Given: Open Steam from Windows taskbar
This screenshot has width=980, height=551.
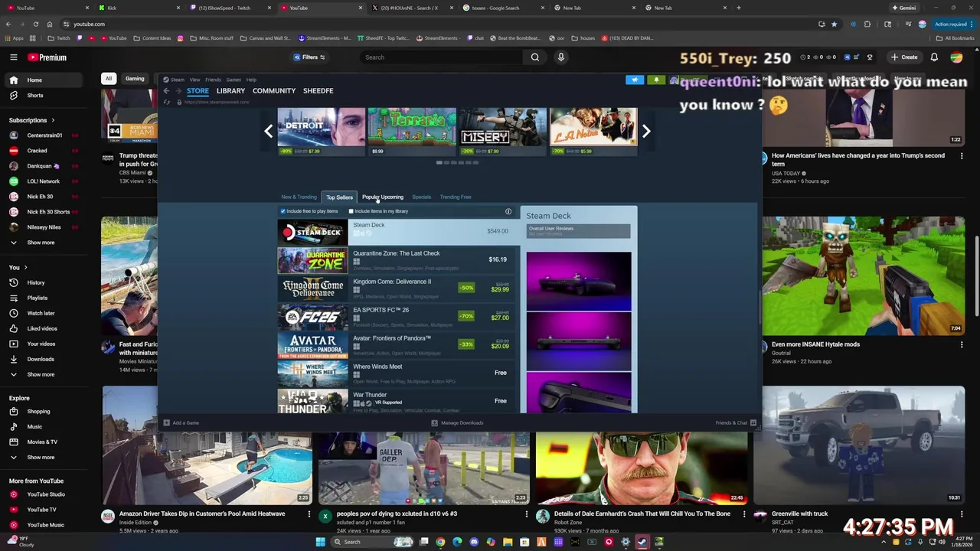Looking at the screenshot, I should [x=642, y=542].
